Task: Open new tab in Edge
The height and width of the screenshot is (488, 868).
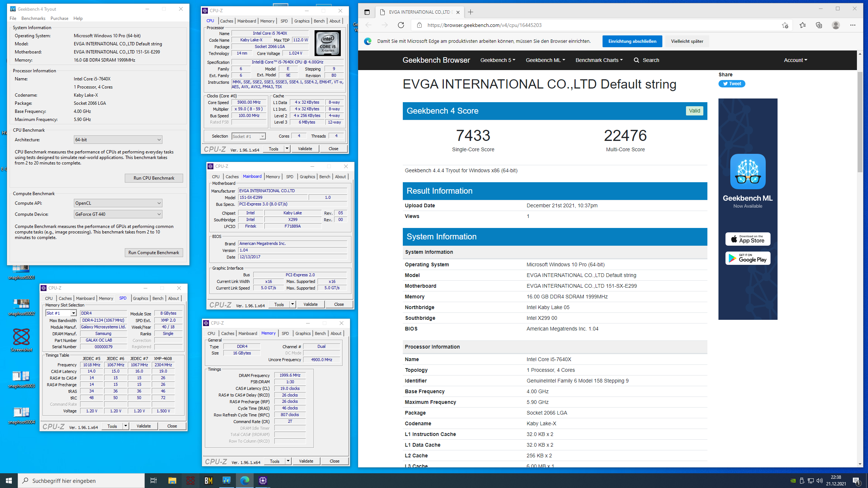Action: click(x=470, y=12)
